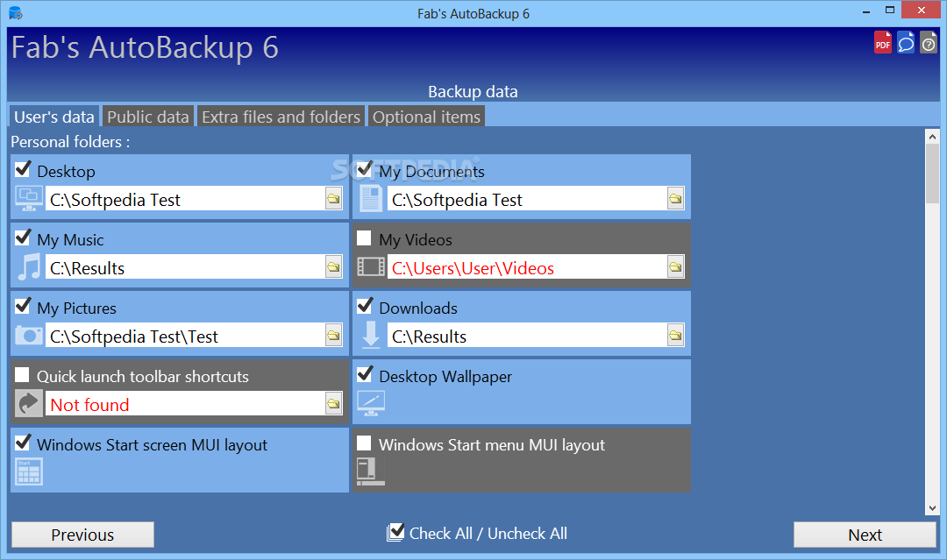This screenshot has height=560, width=947.
Task: Browse folder for My Pictures path
Action: pos(333,335)
